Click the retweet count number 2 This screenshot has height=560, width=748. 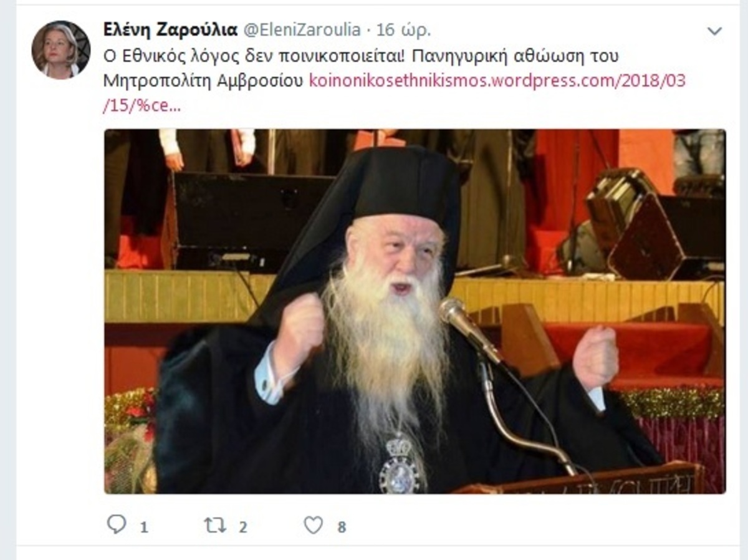point(242,528)
